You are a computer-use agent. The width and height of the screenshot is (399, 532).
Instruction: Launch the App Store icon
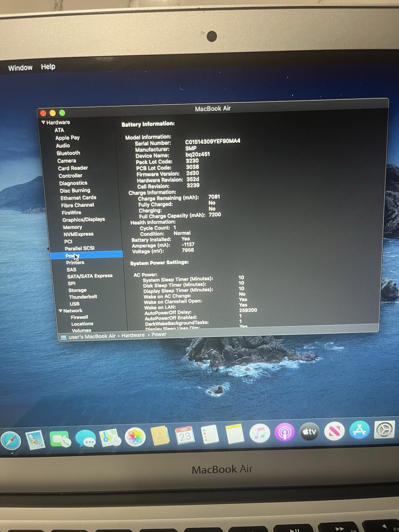[359, 430]
